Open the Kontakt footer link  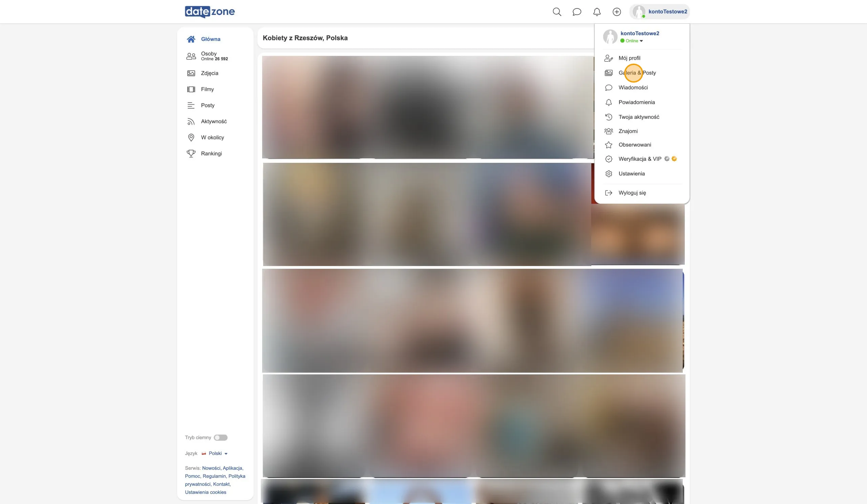(221, 484)
